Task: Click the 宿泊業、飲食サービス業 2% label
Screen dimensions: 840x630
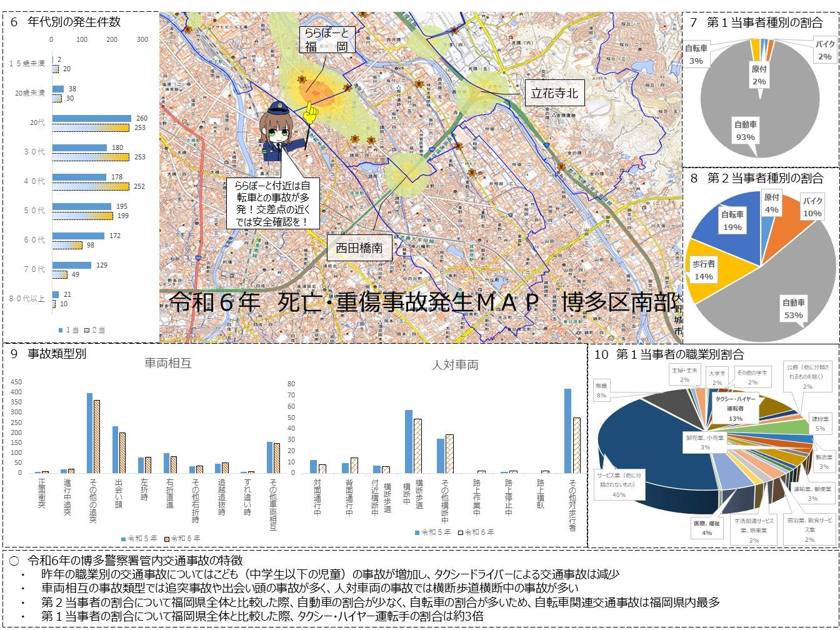Action: (809, 529)
